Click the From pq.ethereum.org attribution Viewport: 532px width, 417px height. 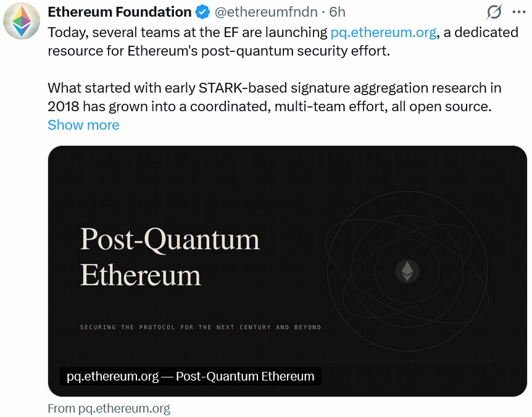coord(109,408)
